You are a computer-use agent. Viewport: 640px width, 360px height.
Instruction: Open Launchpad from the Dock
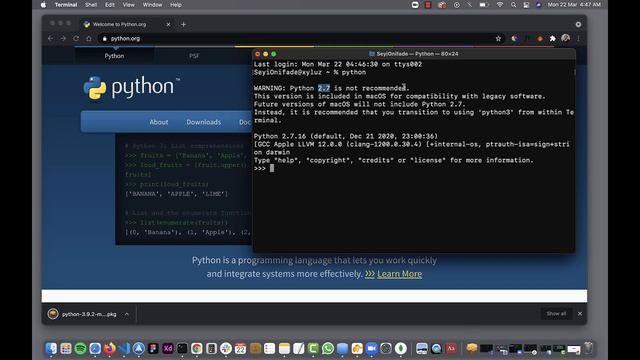point(66,348)
